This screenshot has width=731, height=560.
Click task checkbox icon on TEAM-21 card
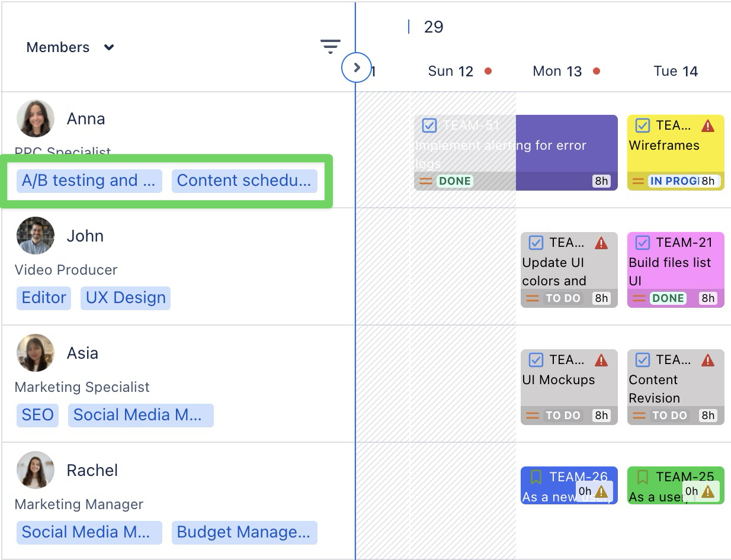tap(643, 243)
